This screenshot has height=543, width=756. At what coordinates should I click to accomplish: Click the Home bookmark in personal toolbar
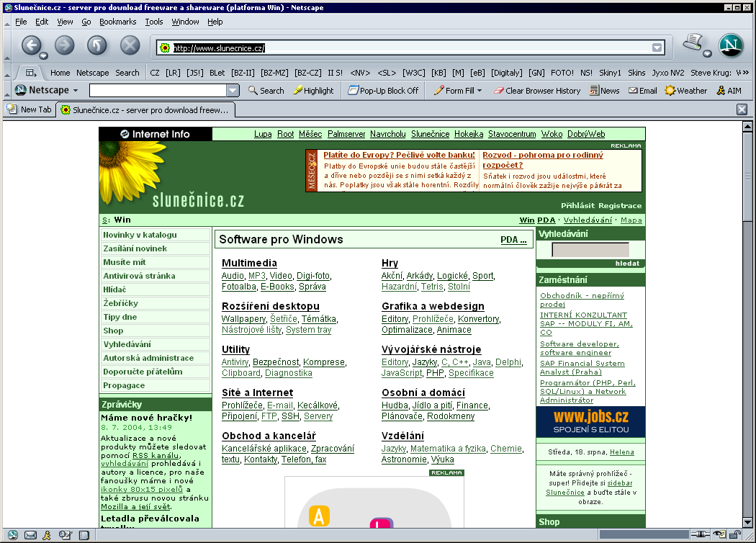pos(60,73)
